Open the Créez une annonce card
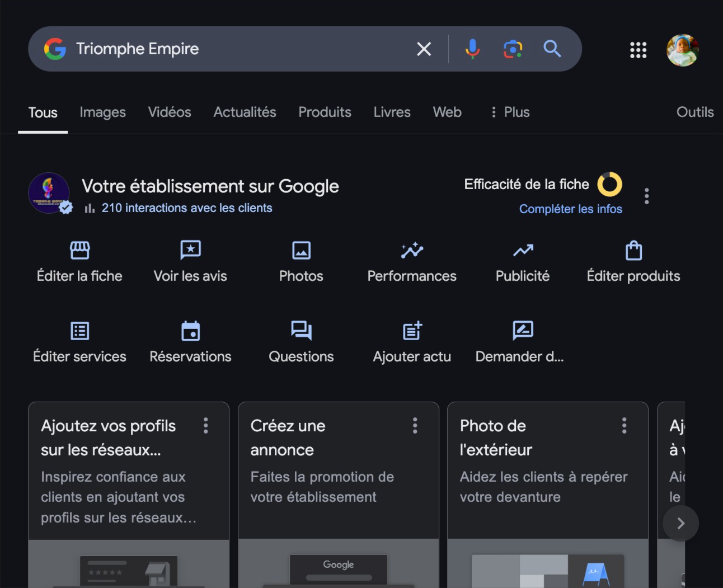Image resolution: width=723 pixels, height=588 pixels. (338, 495)
